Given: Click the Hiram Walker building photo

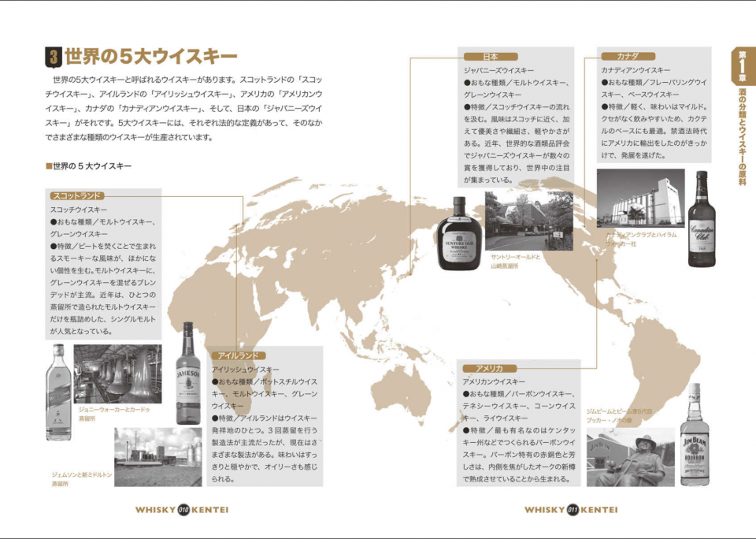Looking at the screenshot, I should tap(641, 198).
